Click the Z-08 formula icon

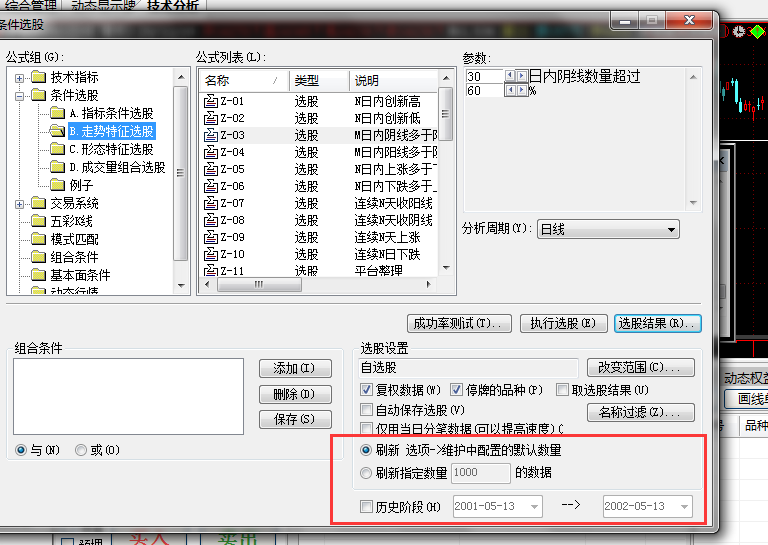click(x=211, y=220)
